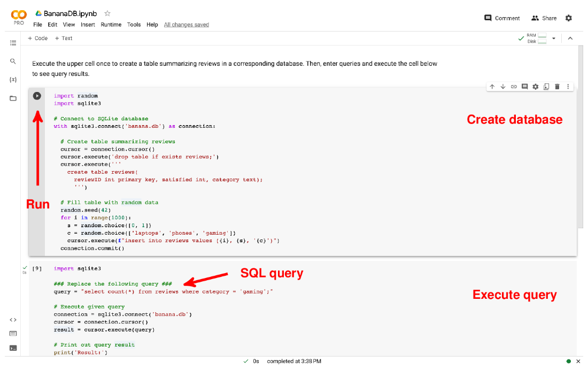The height and width of the screenshot is (371, 588).
Task: Open the Edit menu
Action: pyautogui.click(x=52, y=25)
